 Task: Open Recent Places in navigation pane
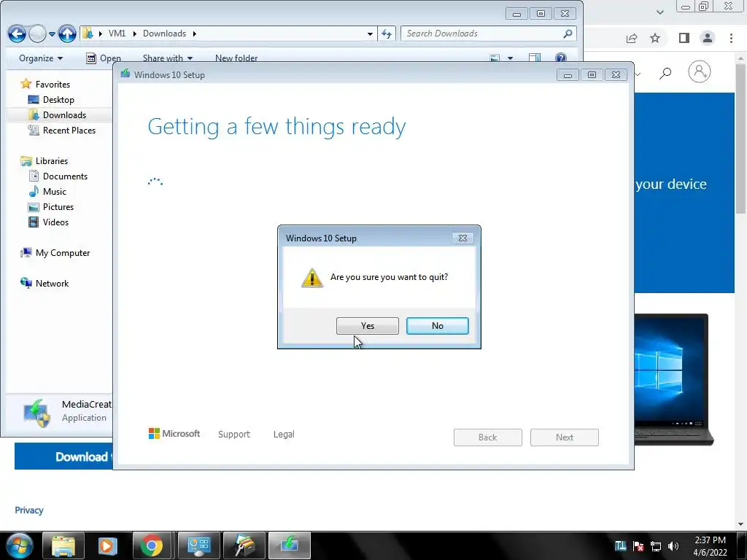click(69, 130)
